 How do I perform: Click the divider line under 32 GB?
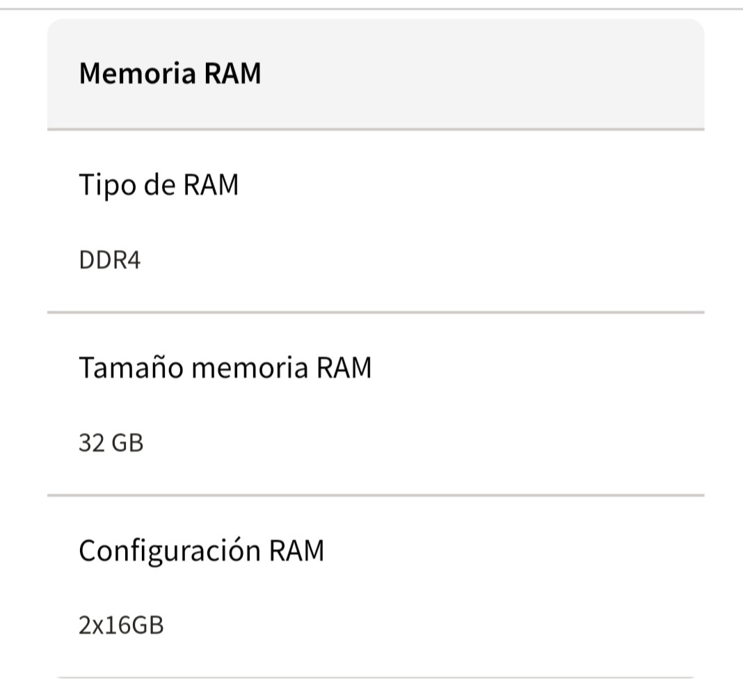pos(376,495)
